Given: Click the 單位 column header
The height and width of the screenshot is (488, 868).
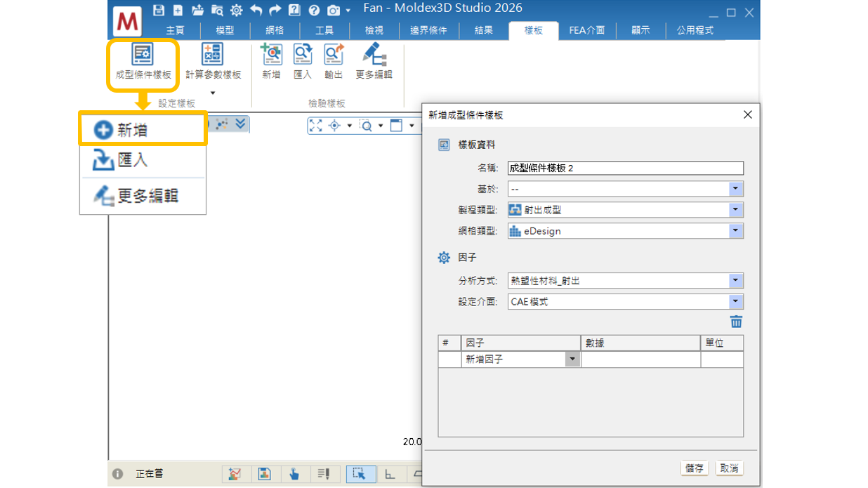Looking at the screenshot, I should (723, 343).
